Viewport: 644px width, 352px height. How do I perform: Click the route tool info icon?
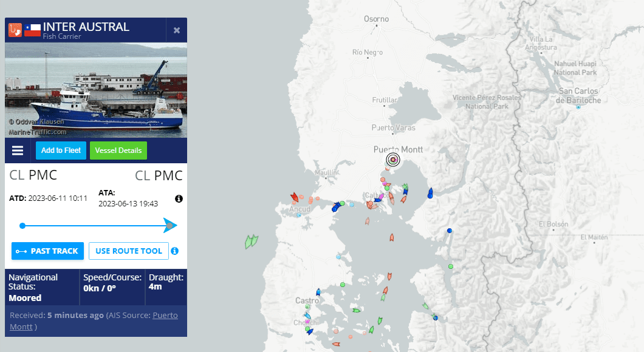coord(174,251)
